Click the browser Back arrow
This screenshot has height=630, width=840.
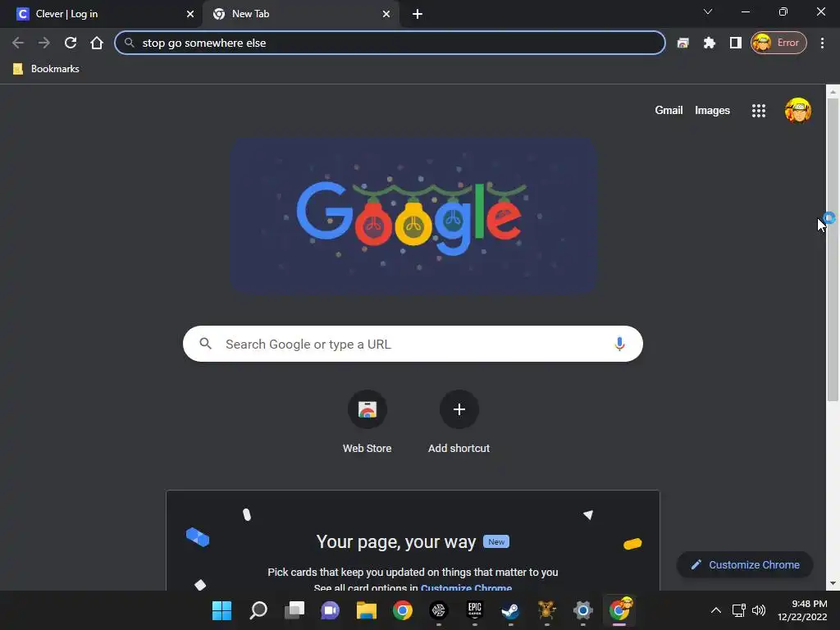tap(18, 43)
